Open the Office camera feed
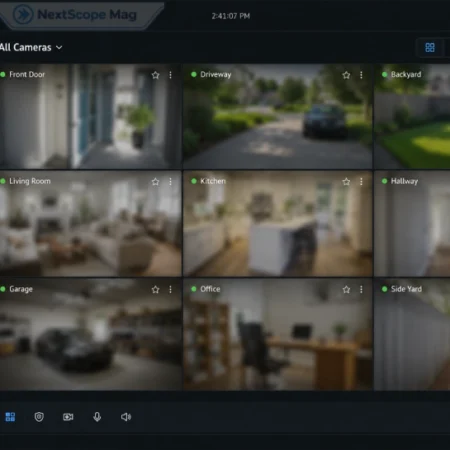Image resolution: width=450 pixels, height=450 pixels. point(277,334)
